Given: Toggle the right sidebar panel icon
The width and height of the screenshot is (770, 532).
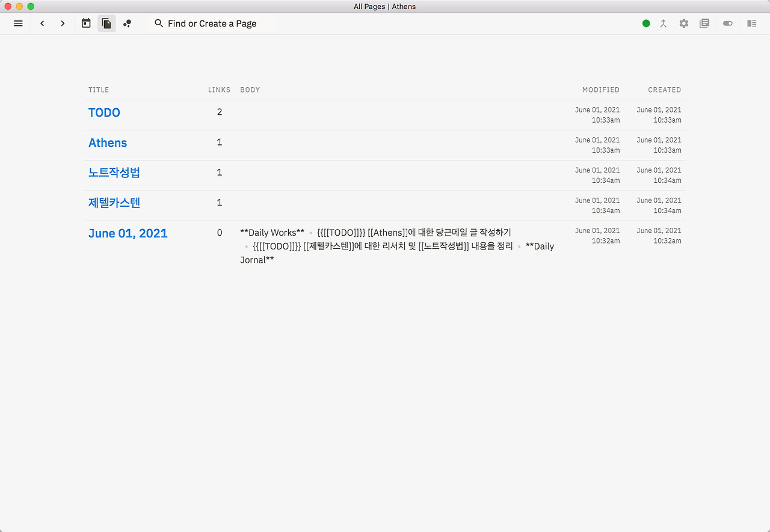Looking at the screenshot, I should (752, 23).
